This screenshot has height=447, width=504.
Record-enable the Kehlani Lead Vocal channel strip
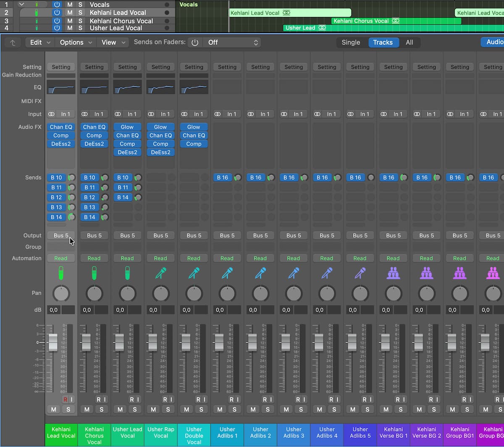coord(65,399)
